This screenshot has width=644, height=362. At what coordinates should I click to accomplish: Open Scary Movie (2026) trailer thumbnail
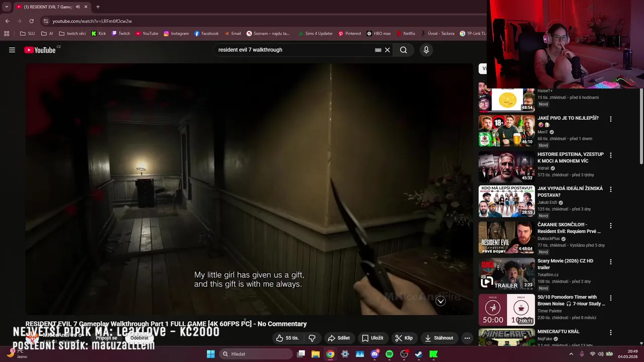pyautogui.click(x=507, y=274)
